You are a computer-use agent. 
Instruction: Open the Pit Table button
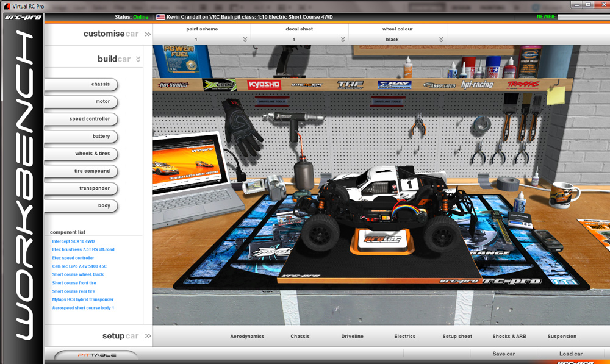click(96, 355)
